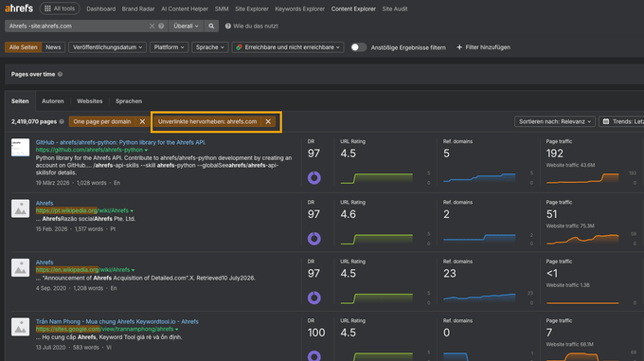The height and width of the screenshot is (361, 644).
Task: Click the Pages over time info icon
Action: [60, 74]
